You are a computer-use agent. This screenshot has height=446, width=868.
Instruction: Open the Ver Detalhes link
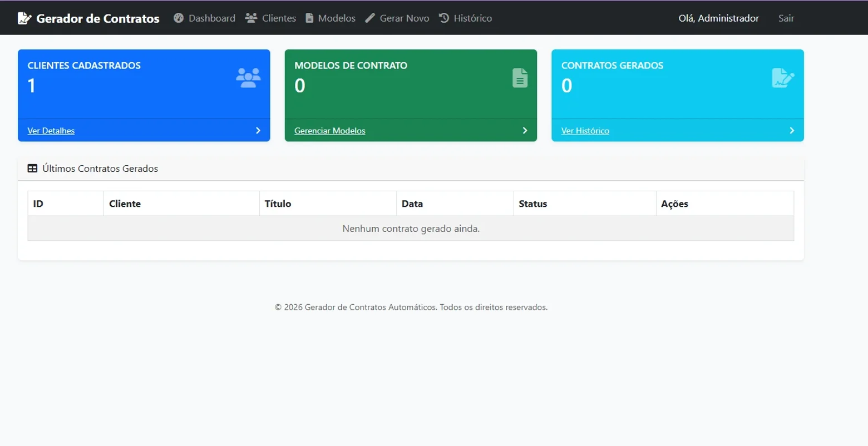[x=51, y=131]
